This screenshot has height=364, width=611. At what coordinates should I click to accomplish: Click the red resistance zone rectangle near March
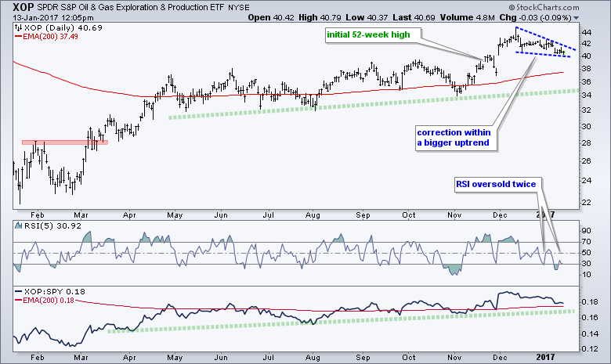click(64, 142)
